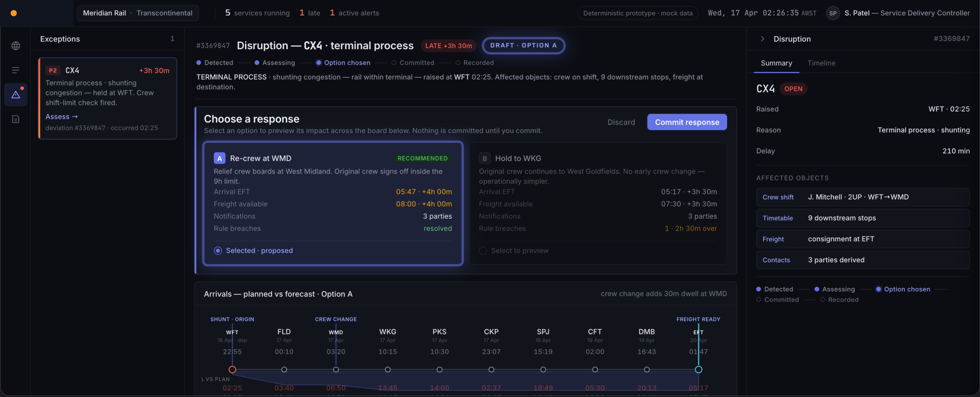The image size is (980, 397).
Task: Click the 'Recorded' step in side panel progress
Action: 839,300
